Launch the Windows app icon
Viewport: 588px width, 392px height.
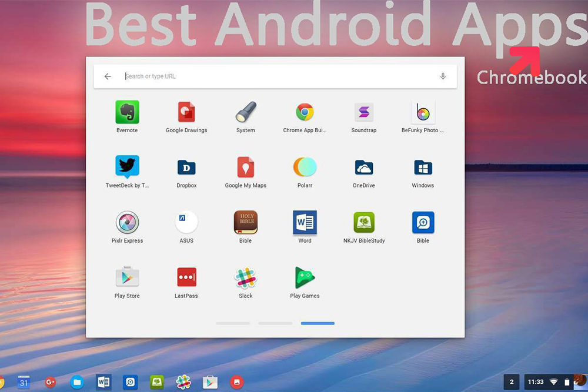(423, 167)
